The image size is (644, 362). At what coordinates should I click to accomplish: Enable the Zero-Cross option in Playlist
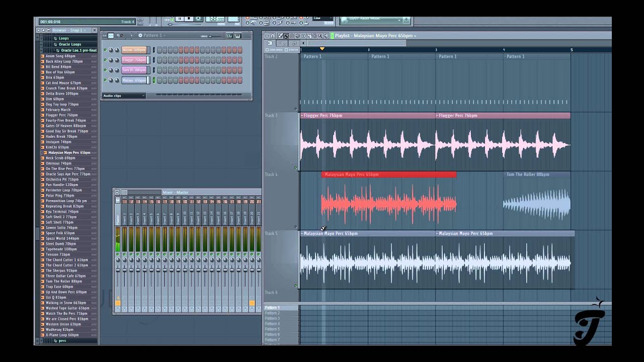(274, 50)
